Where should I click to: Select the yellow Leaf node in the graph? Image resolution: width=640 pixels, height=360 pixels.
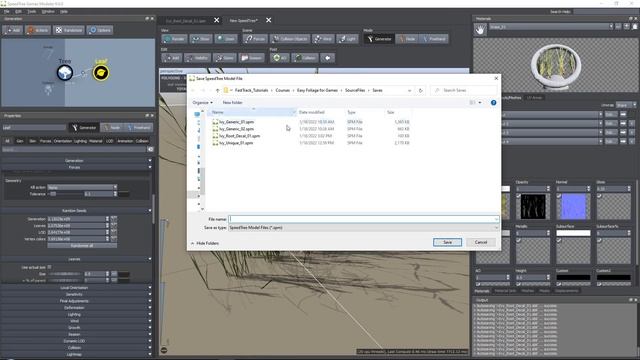point(101,73)
